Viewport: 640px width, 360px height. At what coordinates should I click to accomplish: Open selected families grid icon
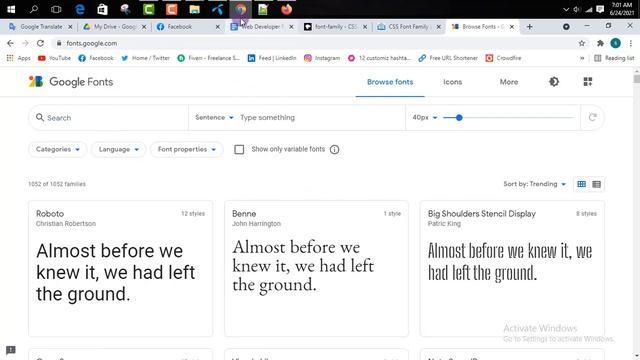[588, 82]
